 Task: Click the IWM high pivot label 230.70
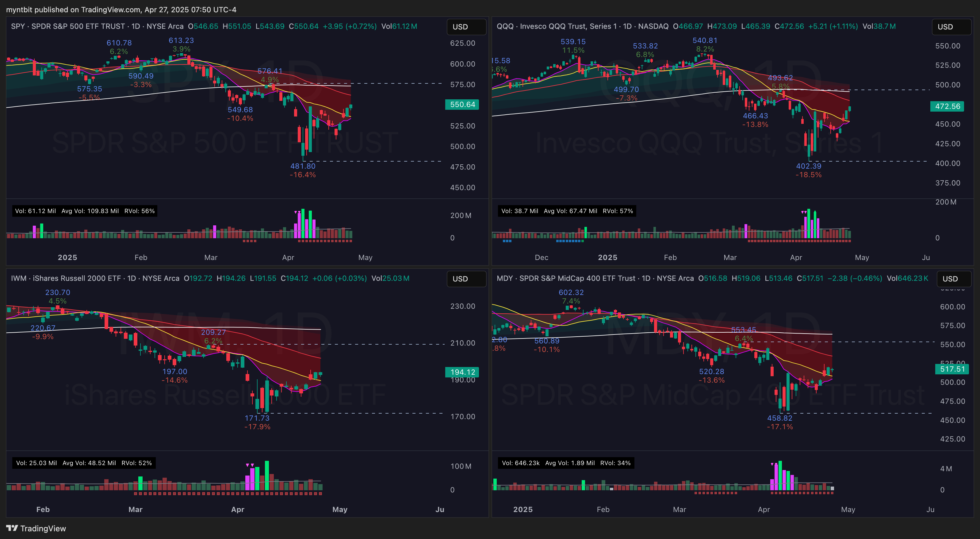click(x=57, y=292)
